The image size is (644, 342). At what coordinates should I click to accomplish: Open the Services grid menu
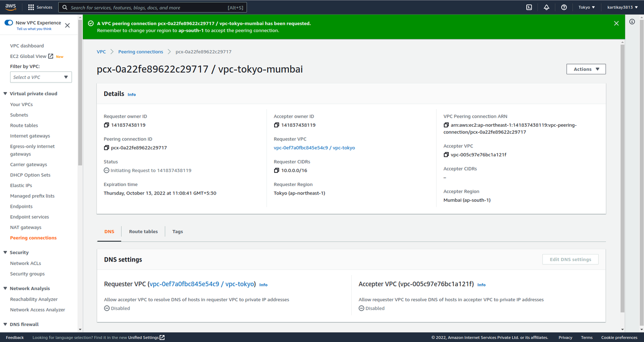point(40,8)
